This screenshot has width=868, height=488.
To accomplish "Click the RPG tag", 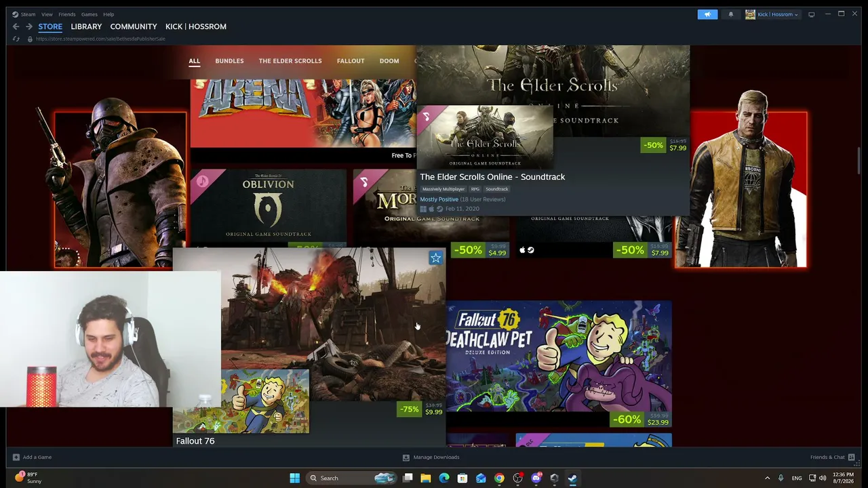I will click(475, 189).
